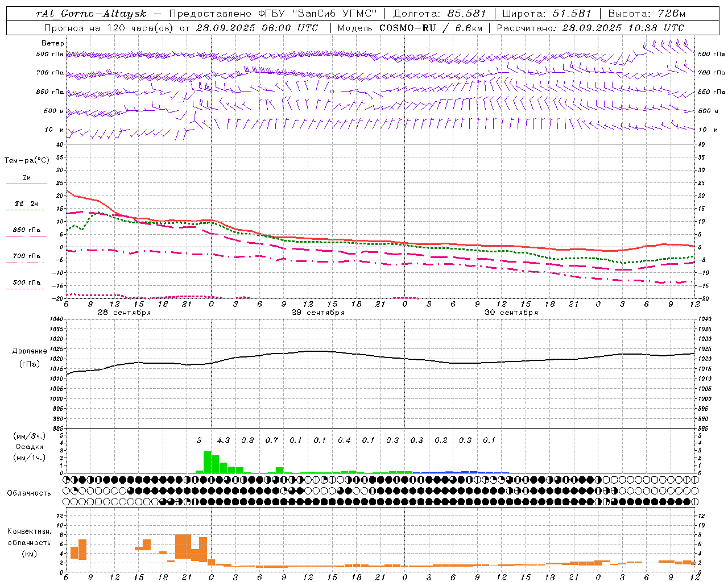
Task: Click the tallest green precipitation bar
Action: (x=208, y=462)
